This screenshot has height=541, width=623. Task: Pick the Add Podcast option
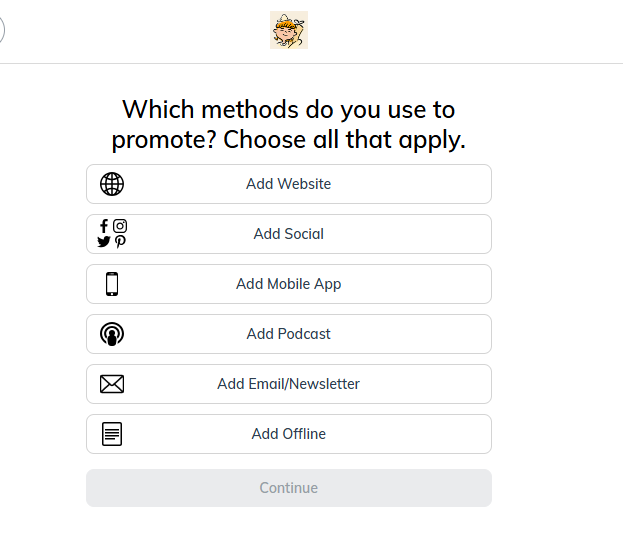[x=288, y=334]
